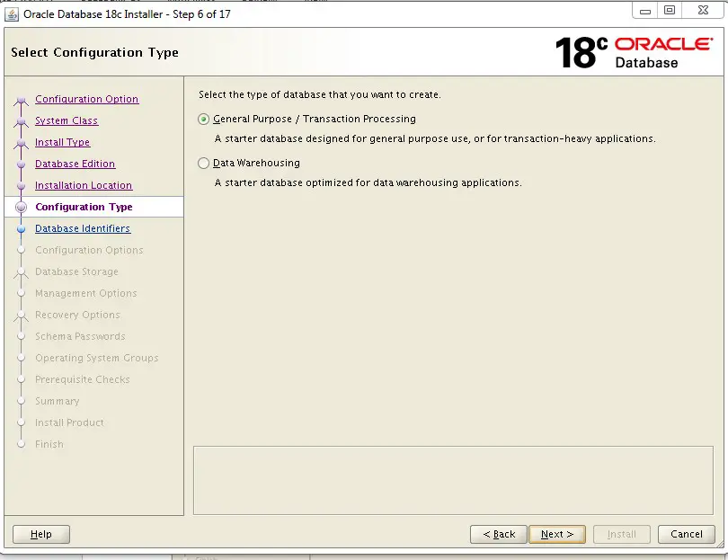Viewport: 728px width, 560px height.
Task: Return to Install Type step
Action: tap(63, 142)
